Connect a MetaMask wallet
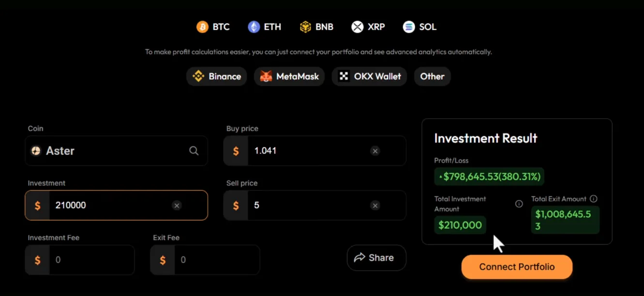This screenshot has height=296, width=644. point(289,77)
